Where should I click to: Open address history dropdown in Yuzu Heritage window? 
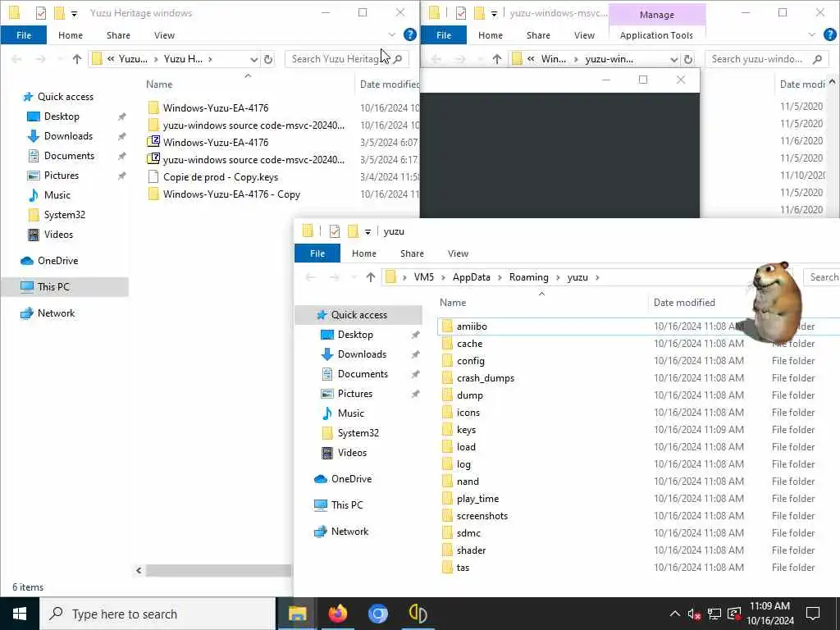coord(254,59)
